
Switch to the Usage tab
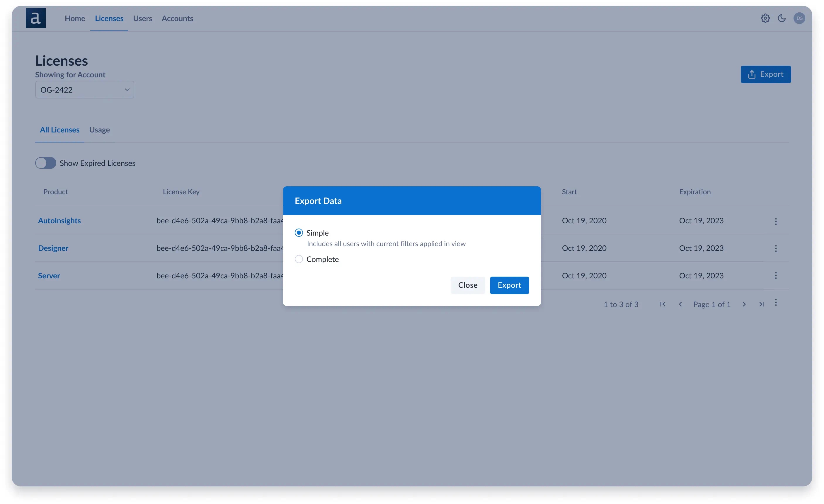click(x=99, y=130)
